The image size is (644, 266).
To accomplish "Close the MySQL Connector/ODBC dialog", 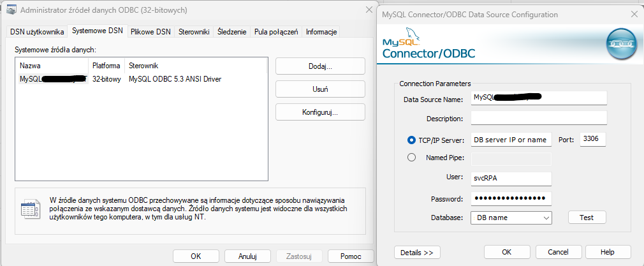I will click(x=634, y=15).
